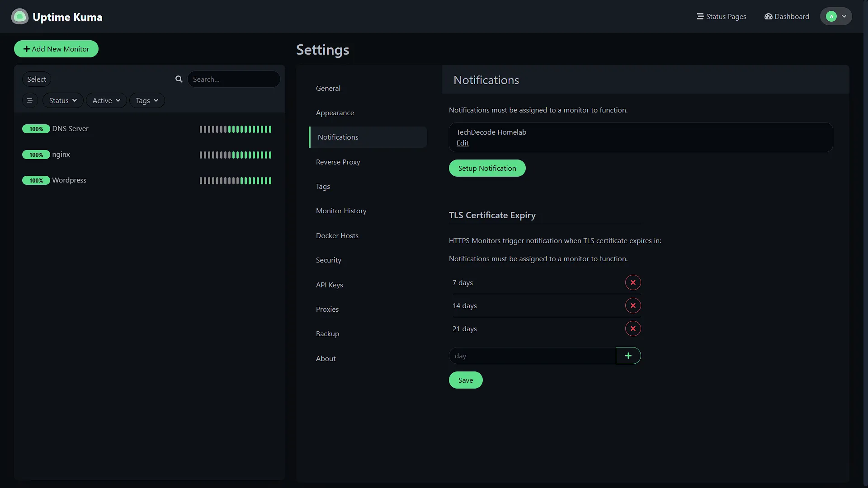The width and height of the screenshot is (868, 488).
Task: Open Docker Hosts settings
Action: tap(368, 235)
